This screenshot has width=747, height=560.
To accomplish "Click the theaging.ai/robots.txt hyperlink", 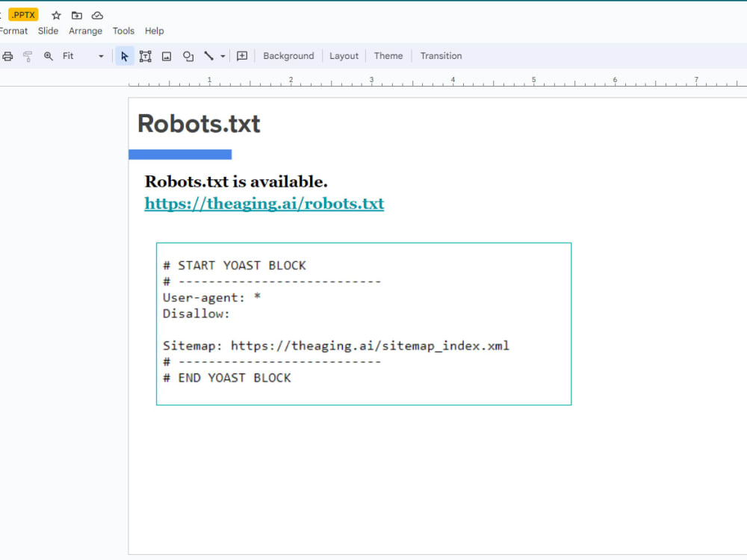I will pyautogui.click(x=264, y=204).
